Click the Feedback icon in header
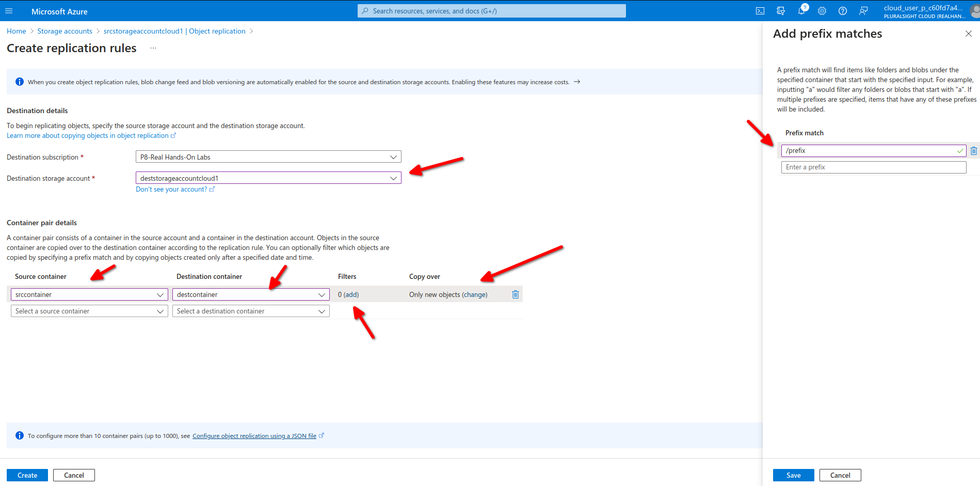Viewport: 980px width, 486px height. 863,11
